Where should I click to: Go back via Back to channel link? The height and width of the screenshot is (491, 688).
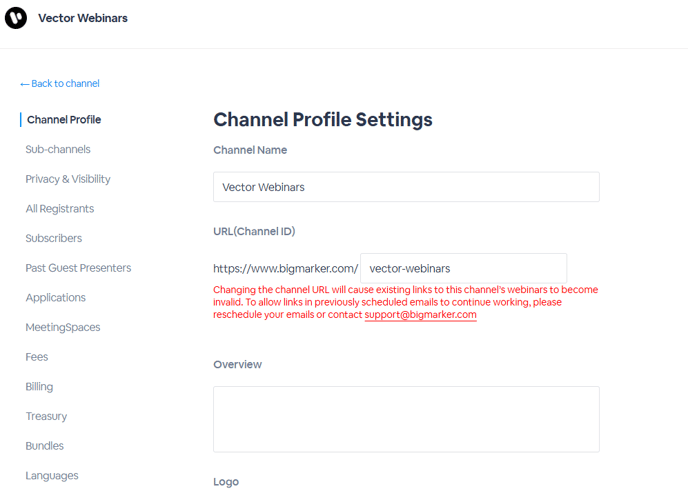60,83
